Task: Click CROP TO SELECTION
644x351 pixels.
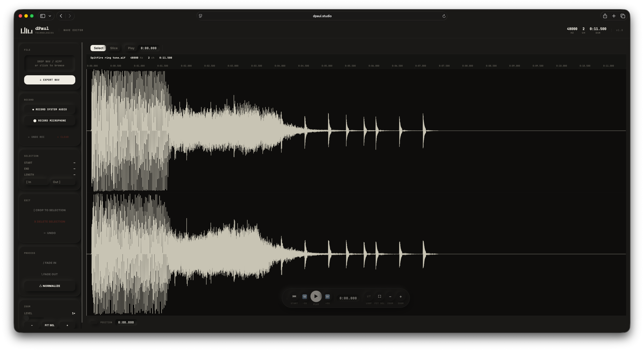Action: 49,210
